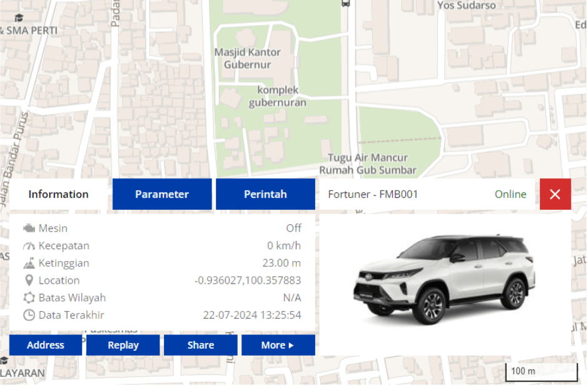Click the Online status label
This screenshot has height=387, width=588.
point(510,194)
